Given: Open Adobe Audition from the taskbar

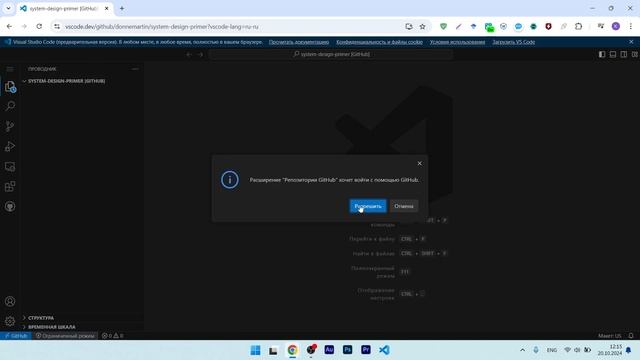Looking at the screenshot, I should (329, 350).
